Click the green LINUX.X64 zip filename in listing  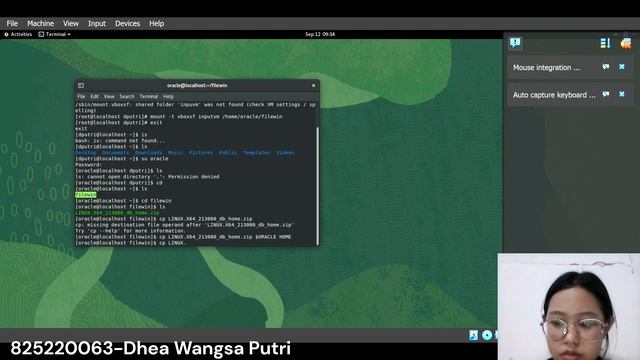click(117, 213)
